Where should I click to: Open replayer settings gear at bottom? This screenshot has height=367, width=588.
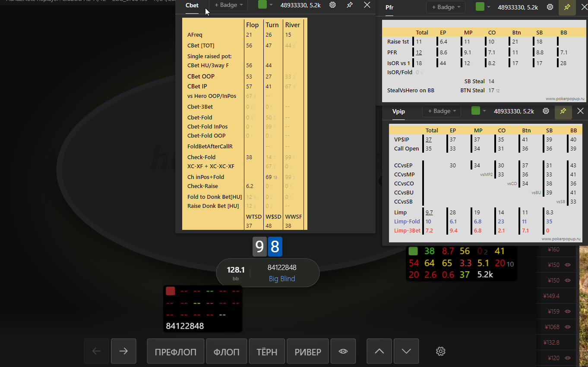(x=441, y=351)
